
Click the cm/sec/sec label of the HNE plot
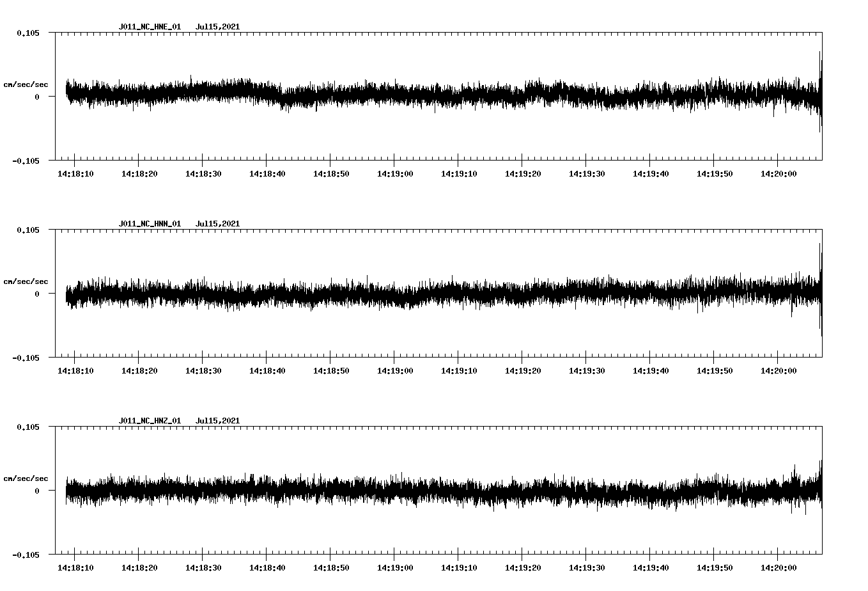point(26,84)
